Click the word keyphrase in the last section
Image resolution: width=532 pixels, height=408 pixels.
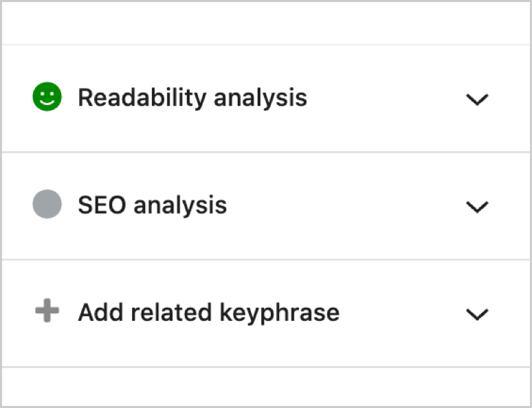click(x=279, y=313)
